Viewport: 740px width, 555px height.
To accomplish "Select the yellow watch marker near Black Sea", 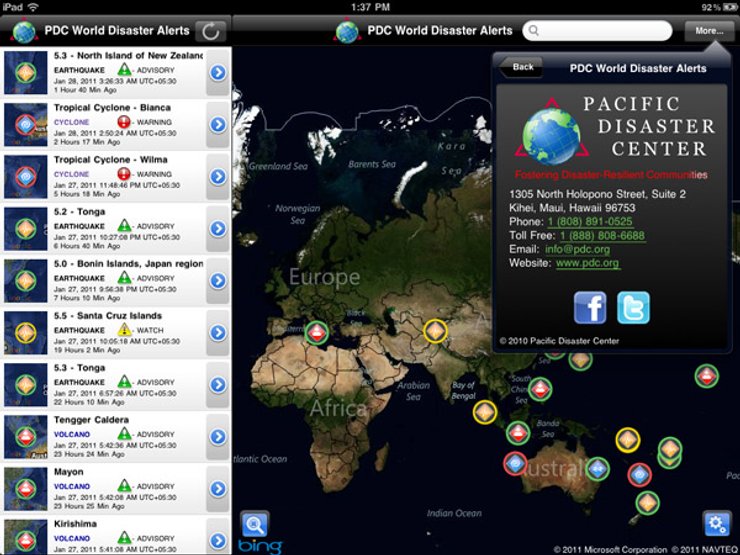I will click(x=435, y=330).
